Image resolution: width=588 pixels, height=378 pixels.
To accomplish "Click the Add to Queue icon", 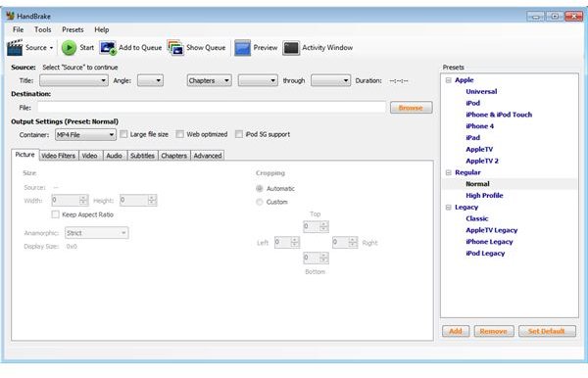I will coord(108,48).
